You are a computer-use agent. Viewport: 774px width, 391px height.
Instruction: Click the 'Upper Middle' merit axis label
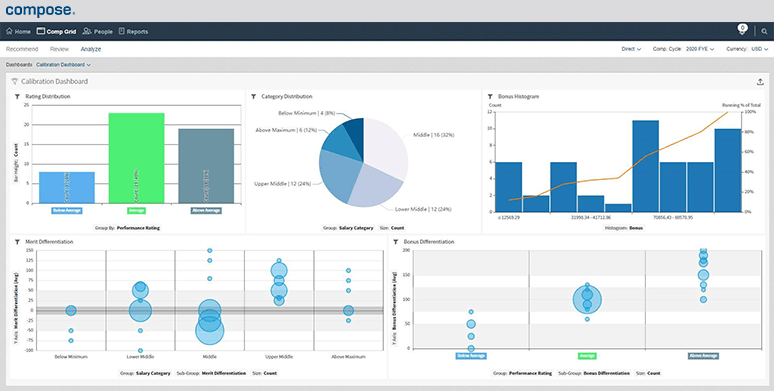pyautogui.click(x=279, y=356)
